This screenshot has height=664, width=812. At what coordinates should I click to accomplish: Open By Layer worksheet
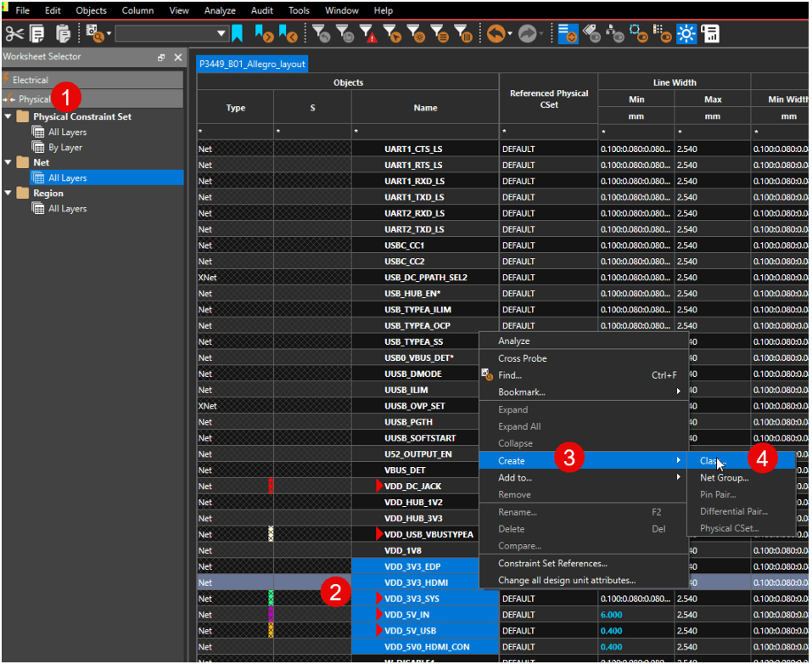pyautogui.click(x=65, y=147)
